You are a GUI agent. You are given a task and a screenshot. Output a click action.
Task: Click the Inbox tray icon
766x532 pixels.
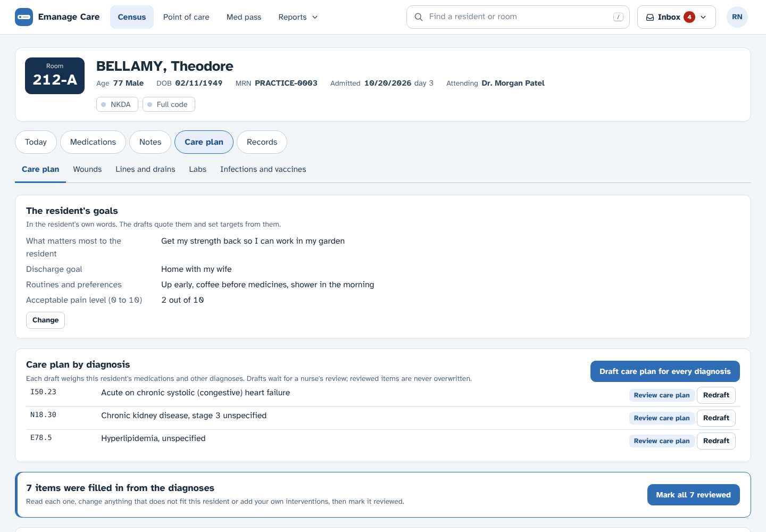650,17
